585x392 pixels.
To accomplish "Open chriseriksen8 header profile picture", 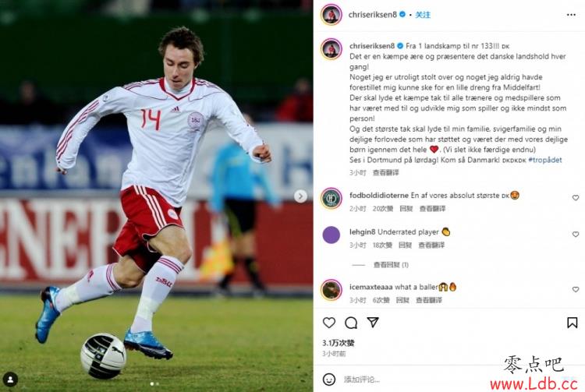I will coord(331,15).
